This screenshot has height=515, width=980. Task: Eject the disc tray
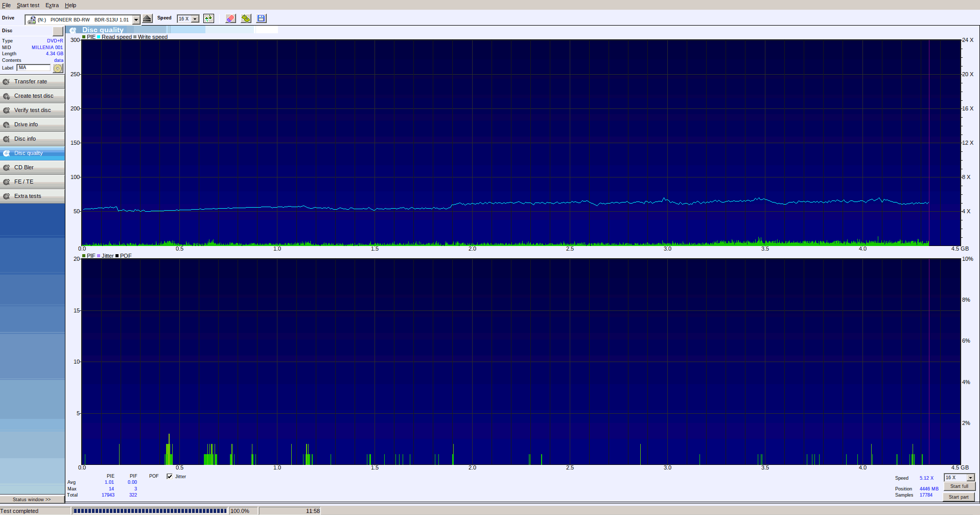tap(147, 18)
